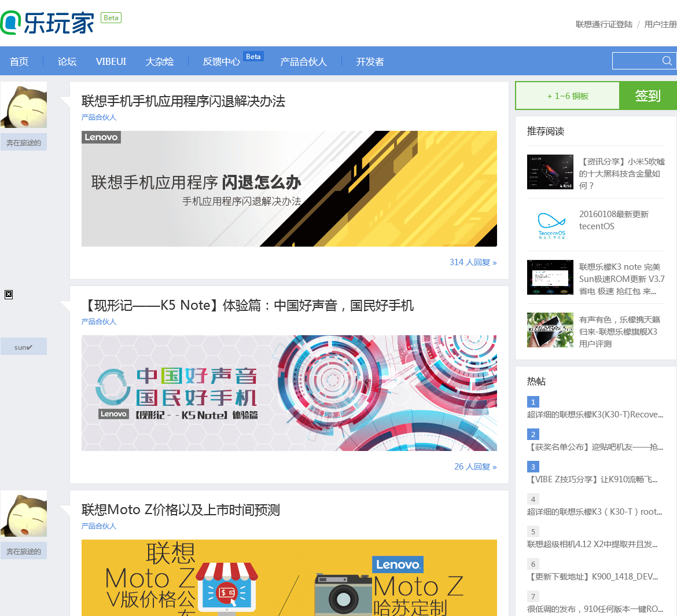Click the search magnifier icon

click(667, 61)
